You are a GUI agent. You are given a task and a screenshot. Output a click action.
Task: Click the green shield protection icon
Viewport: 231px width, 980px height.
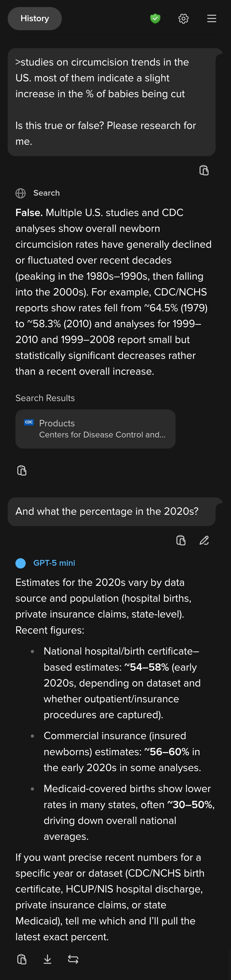[x=155, y=19]
